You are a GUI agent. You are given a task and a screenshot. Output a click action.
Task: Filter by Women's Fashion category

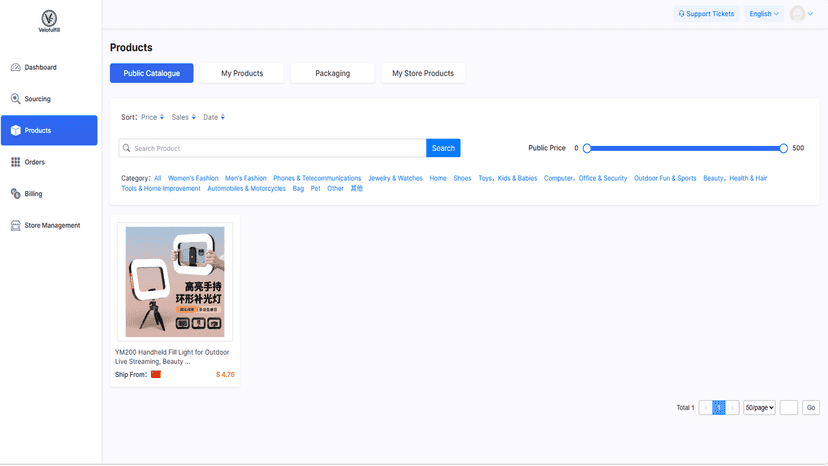(x=193, y=179)
